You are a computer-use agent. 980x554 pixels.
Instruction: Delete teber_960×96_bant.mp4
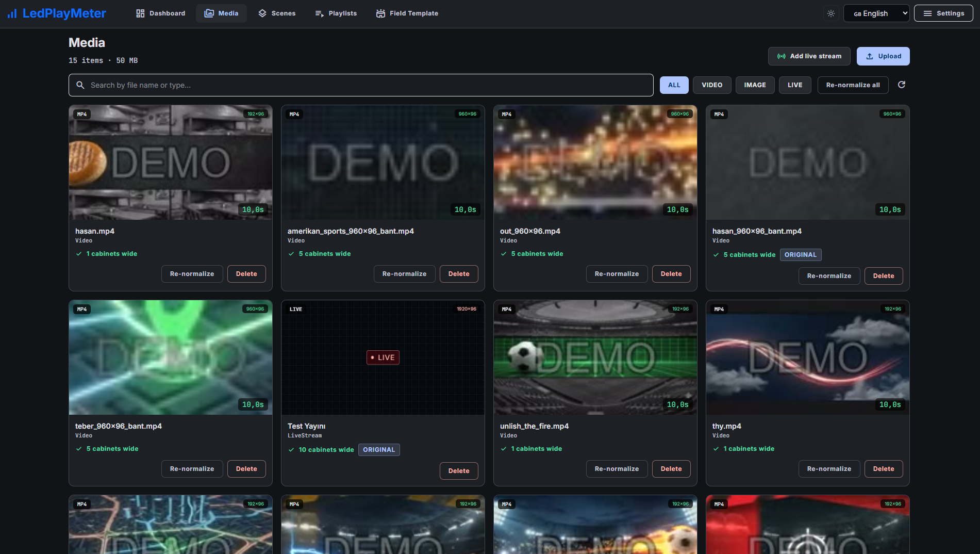[246, 469]
